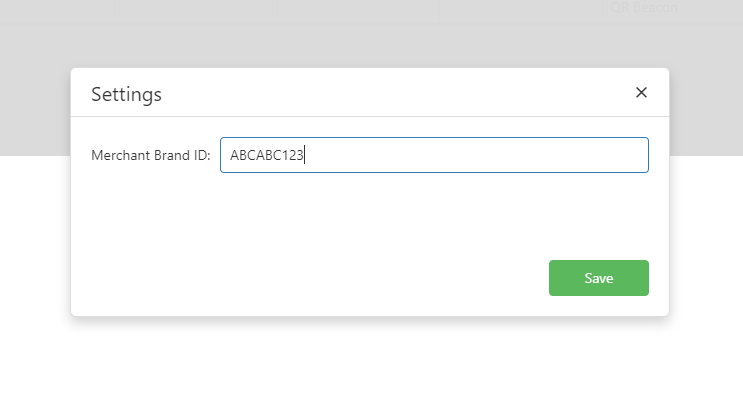Save the Merchant Brand ID setting

[x=598, y=278]
